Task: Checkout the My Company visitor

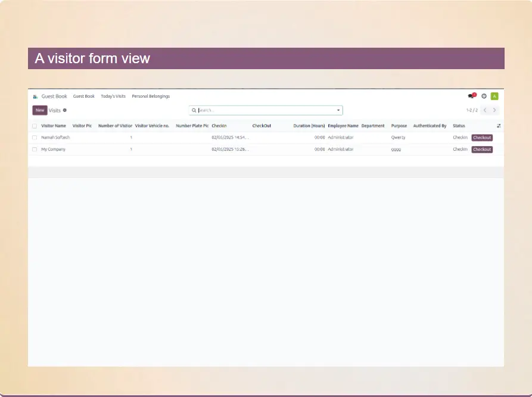Action: 482,150
